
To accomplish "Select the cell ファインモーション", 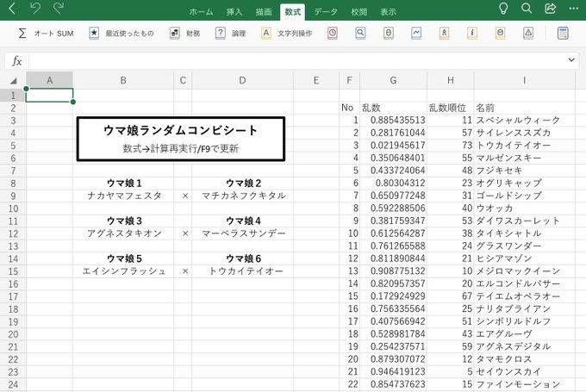I will pos(524,384).
